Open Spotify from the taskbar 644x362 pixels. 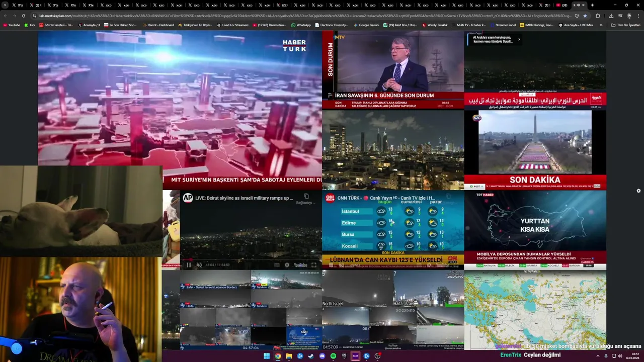click(x=333, y=356)
